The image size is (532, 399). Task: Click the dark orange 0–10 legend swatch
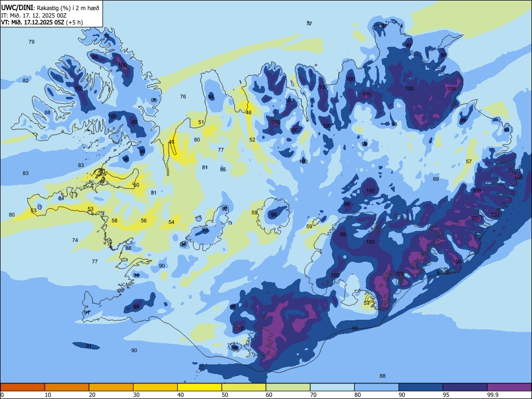22,387
